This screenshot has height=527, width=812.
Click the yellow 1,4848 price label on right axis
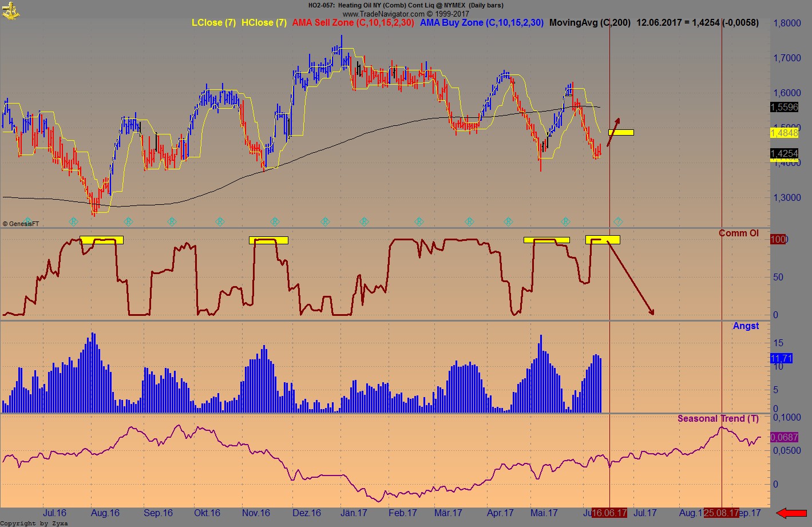pos(784,133)
